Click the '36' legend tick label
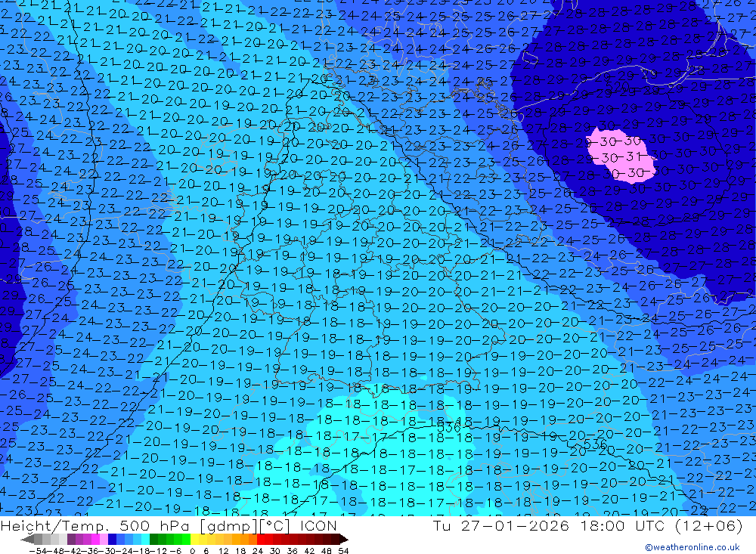 (292, 551)
